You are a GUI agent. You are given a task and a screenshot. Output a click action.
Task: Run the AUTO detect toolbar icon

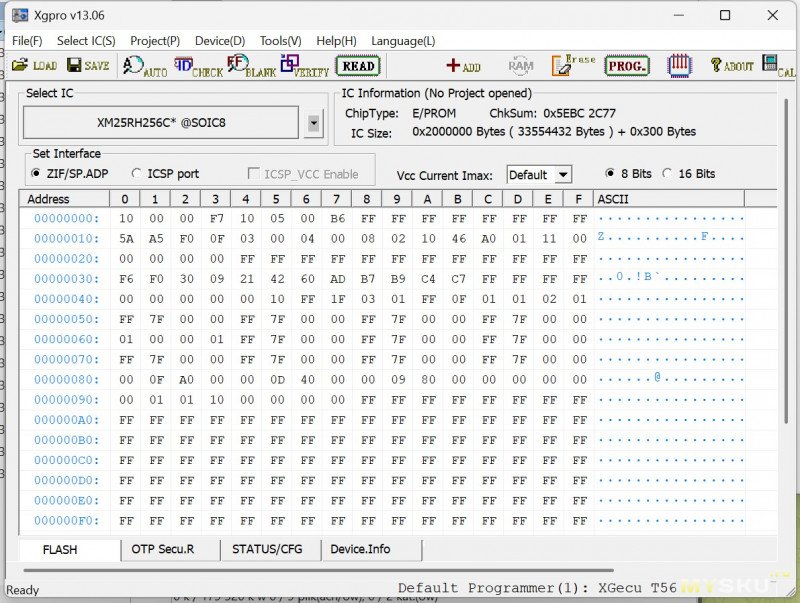145,67
